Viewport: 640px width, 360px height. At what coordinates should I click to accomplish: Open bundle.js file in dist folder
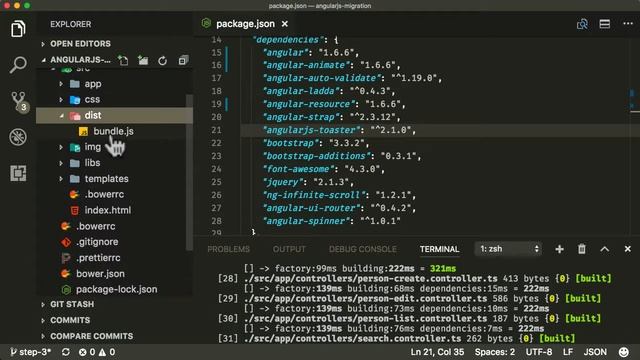tap(113, 131)
